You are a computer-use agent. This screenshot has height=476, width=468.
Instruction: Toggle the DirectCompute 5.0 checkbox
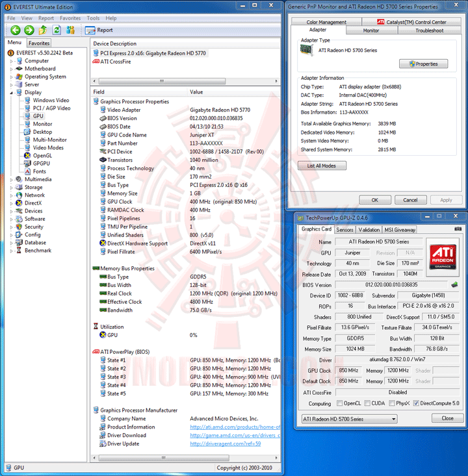tap(416, 403)
